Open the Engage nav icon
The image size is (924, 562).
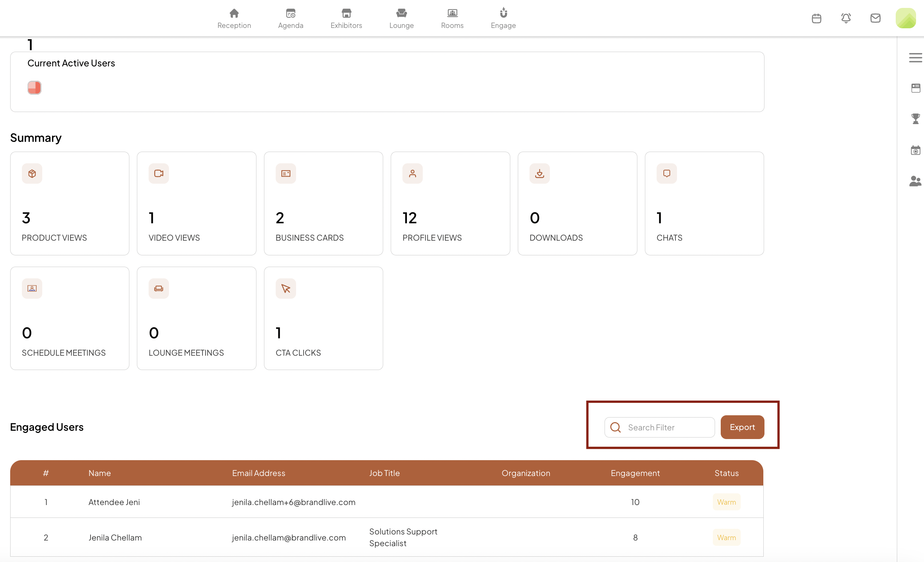(503, 13)
